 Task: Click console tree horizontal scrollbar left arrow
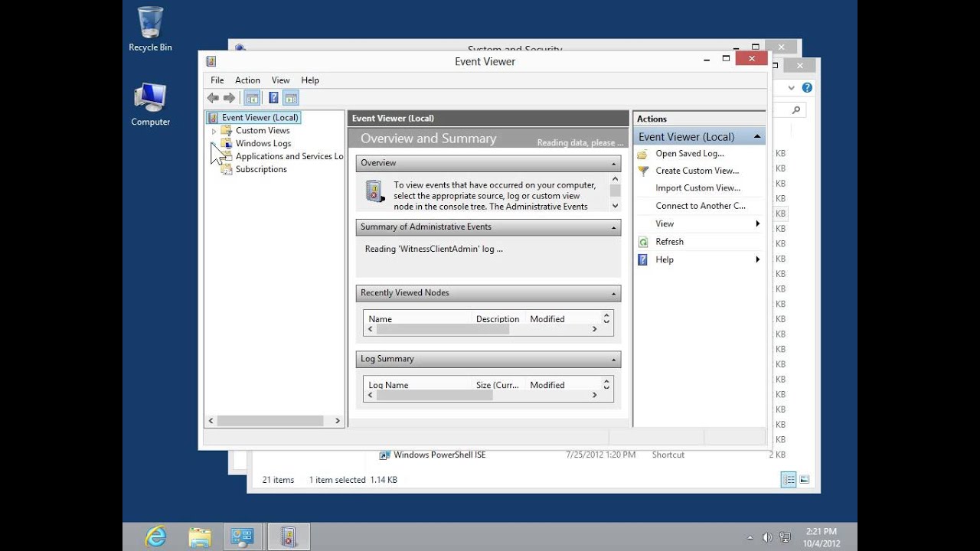[211, 421]
